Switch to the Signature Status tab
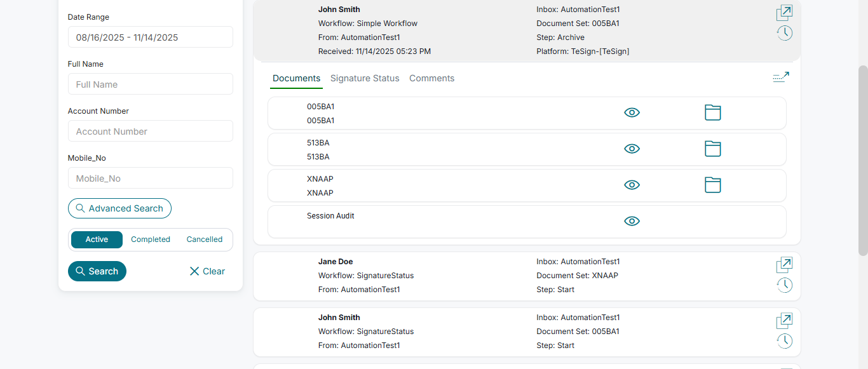This screenshot has height=369, width=868. (365, 78)
